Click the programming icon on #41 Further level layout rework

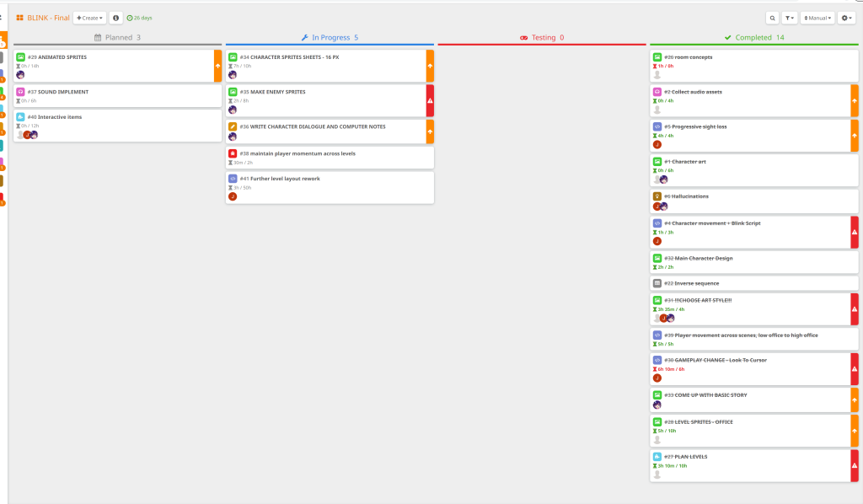pos(233,179)
